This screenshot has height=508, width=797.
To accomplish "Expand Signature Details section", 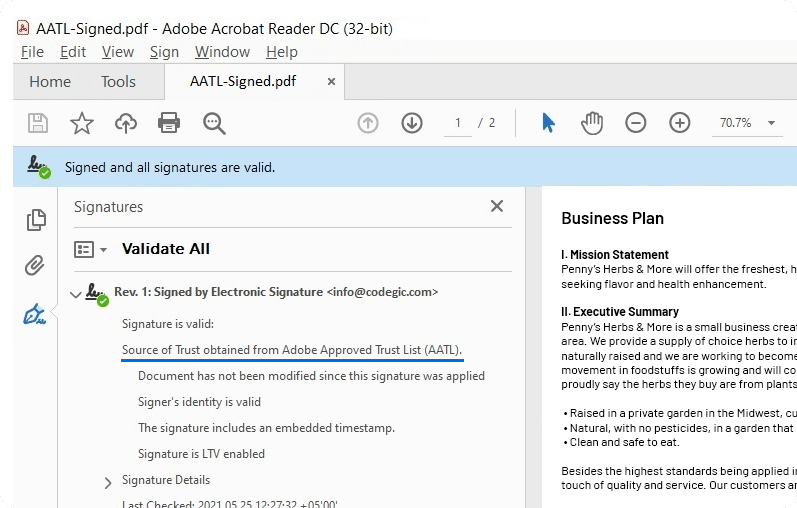I will click(108, 482).
